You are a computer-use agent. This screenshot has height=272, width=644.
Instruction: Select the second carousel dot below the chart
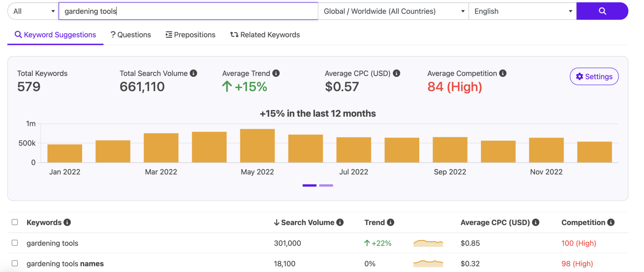326,185
